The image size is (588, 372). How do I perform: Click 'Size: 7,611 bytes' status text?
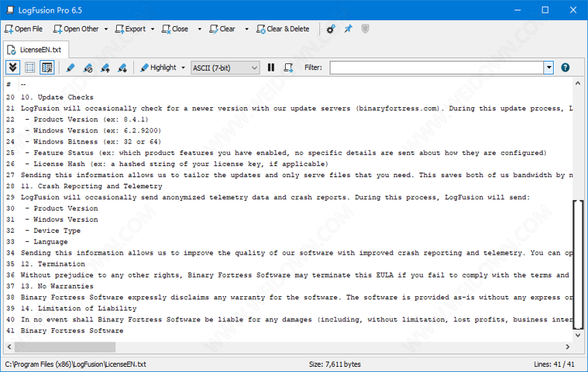click(335, 364)
